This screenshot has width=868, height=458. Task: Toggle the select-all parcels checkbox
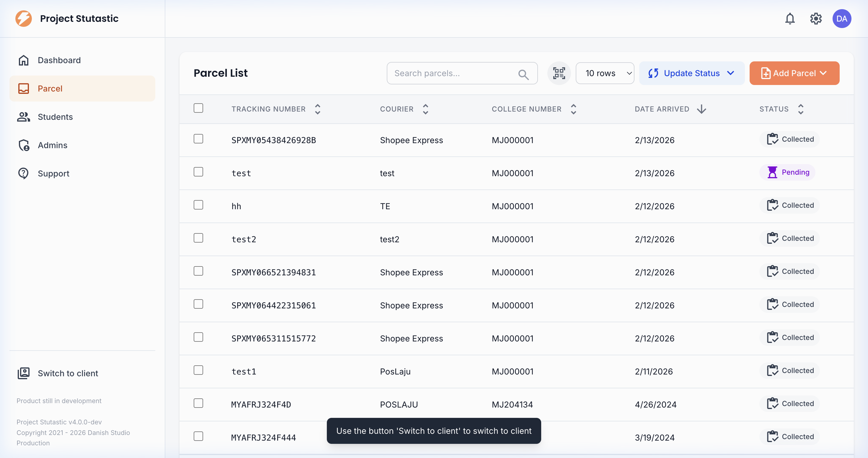pos(198,108)
